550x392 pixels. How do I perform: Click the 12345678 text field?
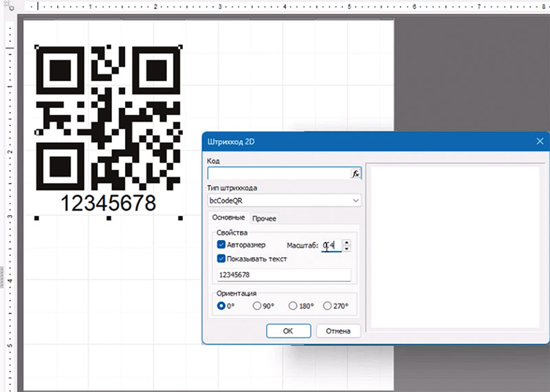(284, 275)
